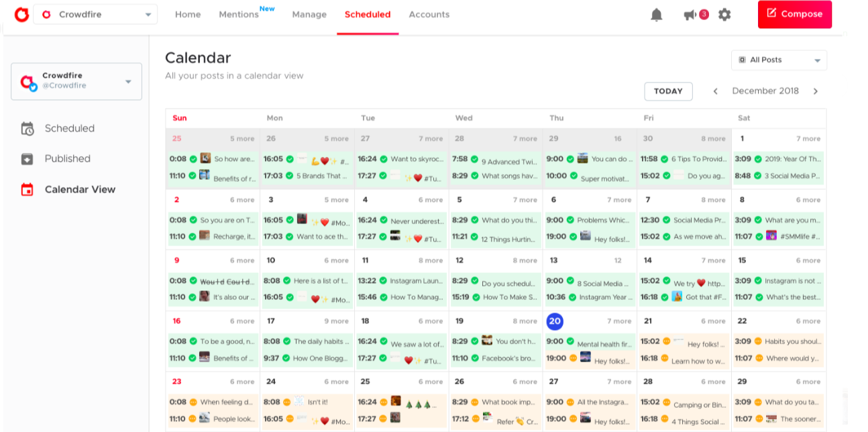This screenshot has height=432, width=868.
Task: Click the posts filter icon beside All Posts
Action: pyautogui.click(x=743, y=60)
